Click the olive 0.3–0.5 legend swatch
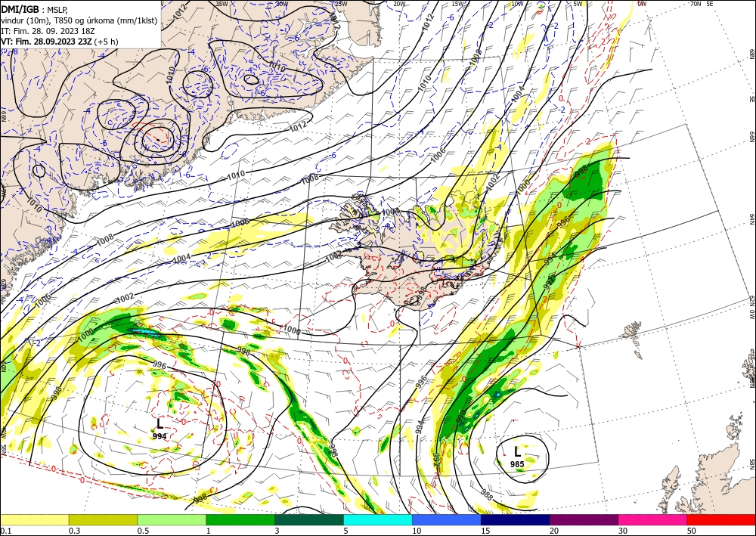 pos(103,519)
